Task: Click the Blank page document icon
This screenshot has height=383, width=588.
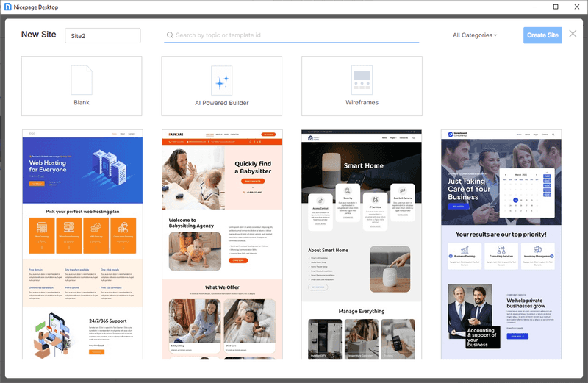Action: pos(82,80)
